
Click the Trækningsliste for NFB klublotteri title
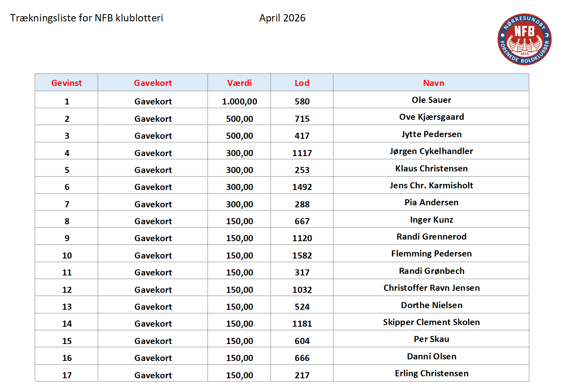86,18
